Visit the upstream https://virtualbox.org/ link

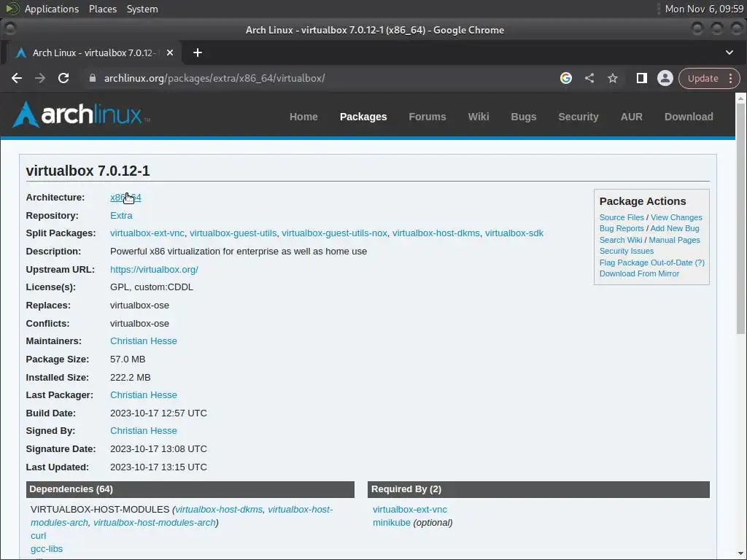click(x=154, y=270)
